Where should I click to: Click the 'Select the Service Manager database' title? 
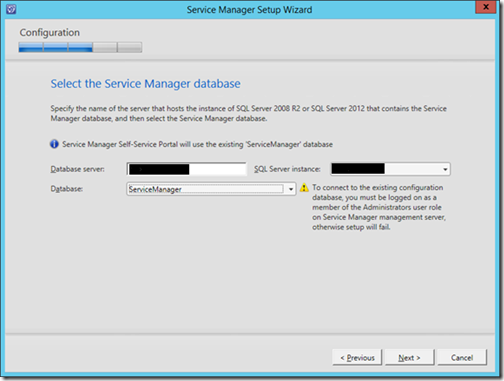point(145,84)
